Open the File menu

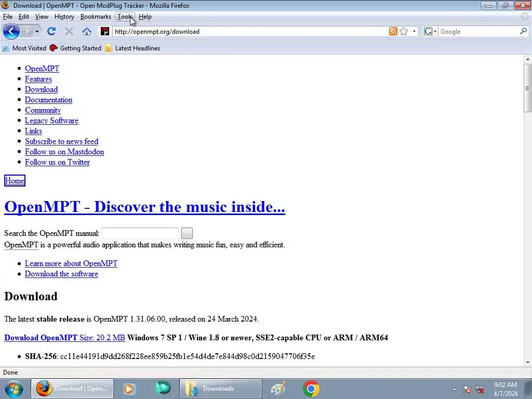[8, 17]
